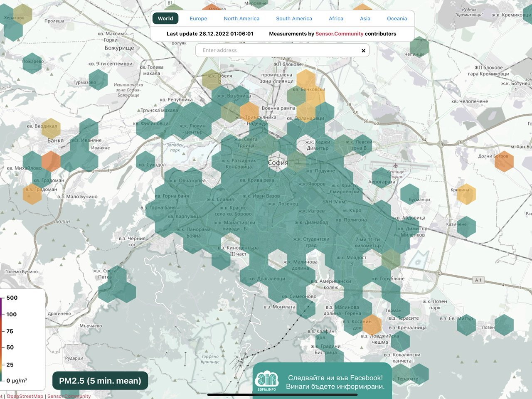
Task: Switch to the North America tab
Action: pyautogui.click(x=241, y=19)
